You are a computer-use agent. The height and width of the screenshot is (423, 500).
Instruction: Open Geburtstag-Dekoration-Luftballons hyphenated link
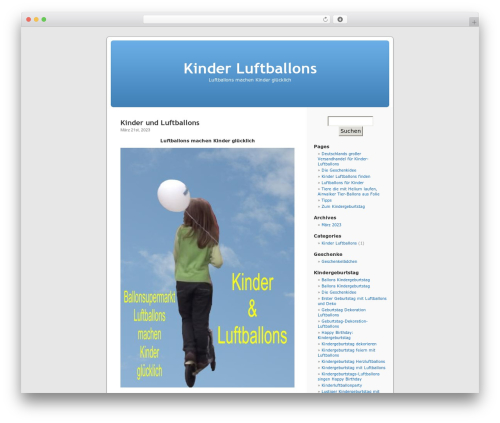[342, 324]
